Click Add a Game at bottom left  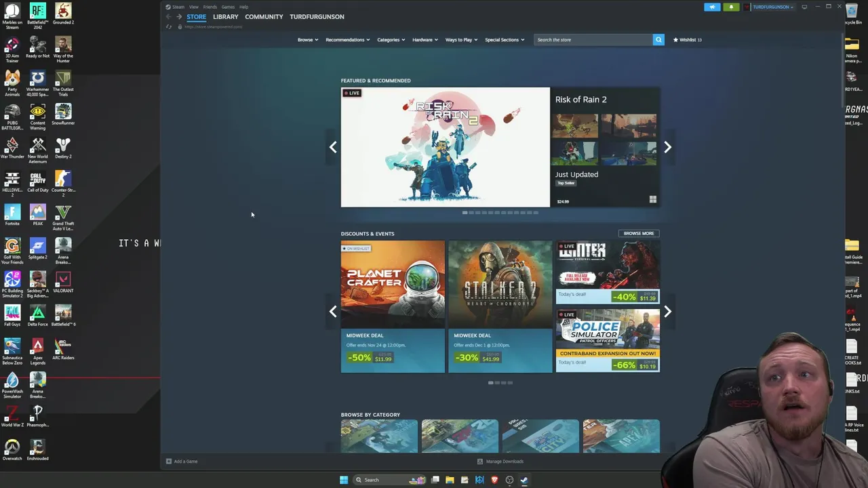(182, 462)
